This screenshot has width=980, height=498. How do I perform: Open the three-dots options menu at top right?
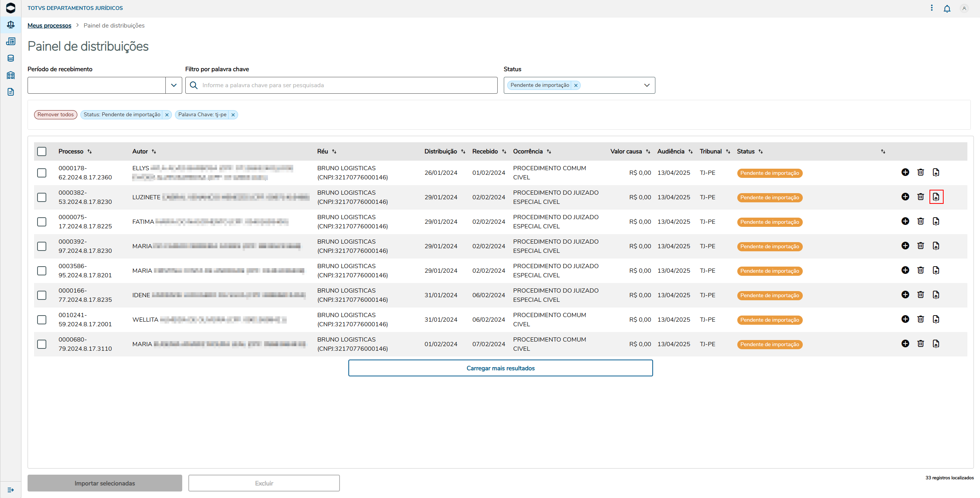(931, 8)
